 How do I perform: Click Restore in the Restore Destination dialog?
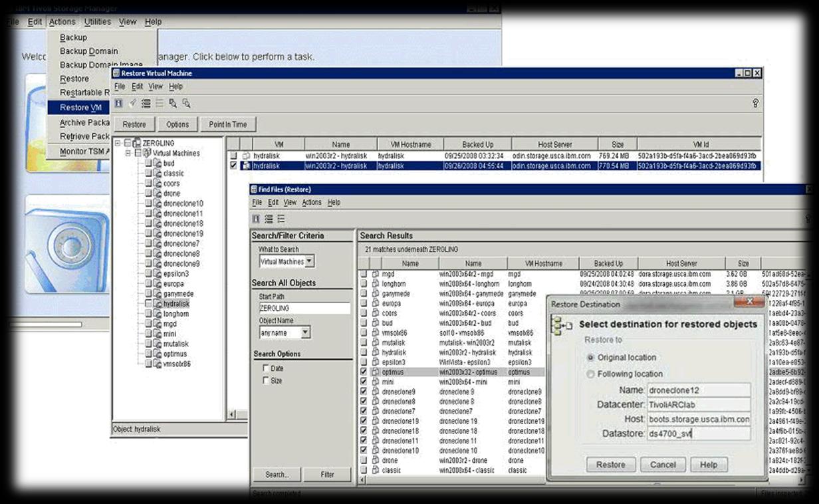click(x=611, y=465)
